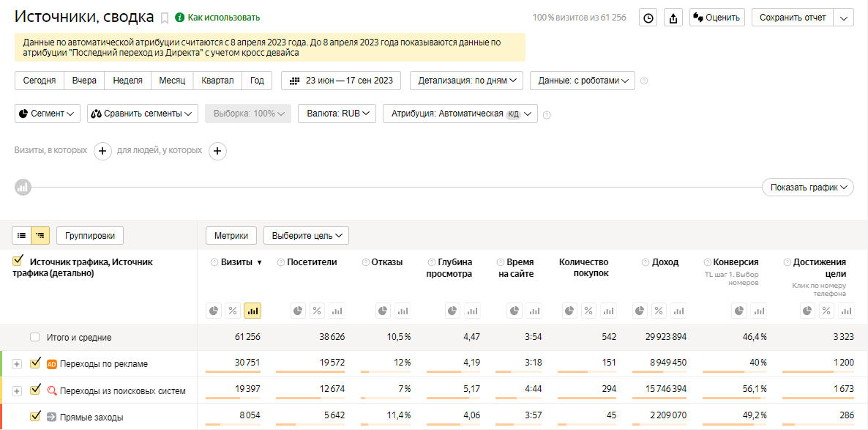Select bar chart icon under Конверсия

pyautogui.click(x=757, y=311)
